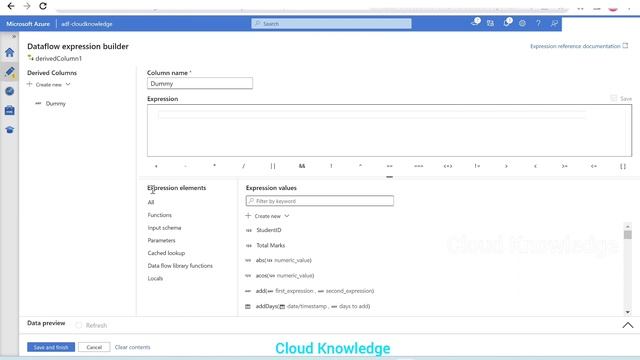Click scroll-up arrow of values list
This screenshot has height=360, width=640.
point(628,226)
